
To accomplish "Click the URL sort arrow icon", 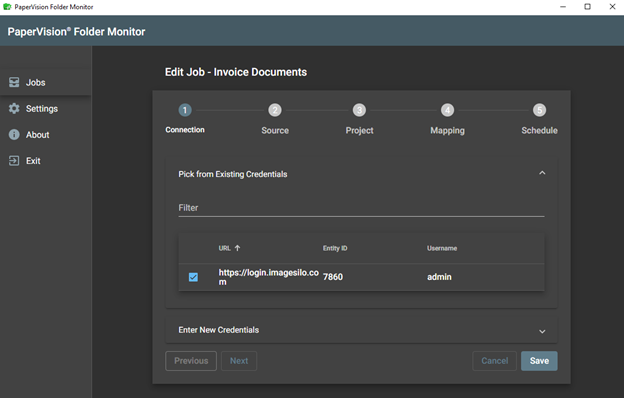I will click(237, 248).
